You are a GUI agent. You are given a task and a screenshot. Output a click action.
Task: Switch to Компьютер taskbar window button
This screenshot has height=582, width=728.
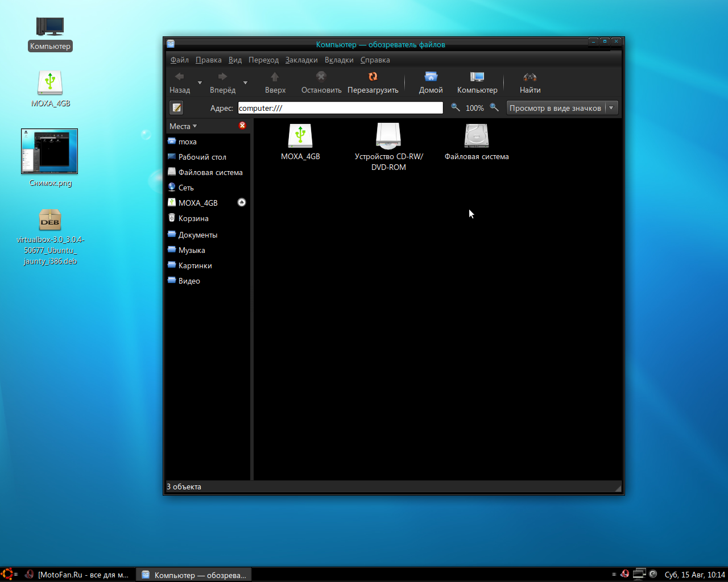point(194,575)
